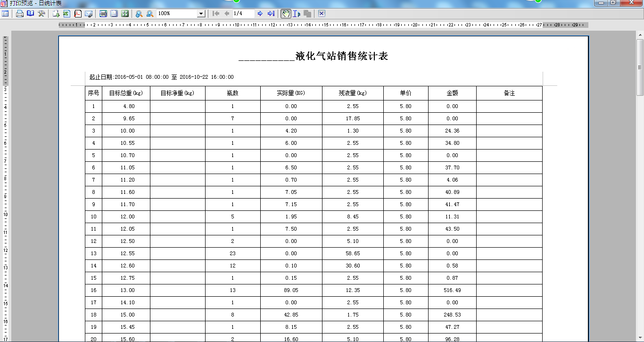This screenshot has width=644, height=342.
Task: Expand the 100% zoom dropdown
Action: [x=201, y=14]
